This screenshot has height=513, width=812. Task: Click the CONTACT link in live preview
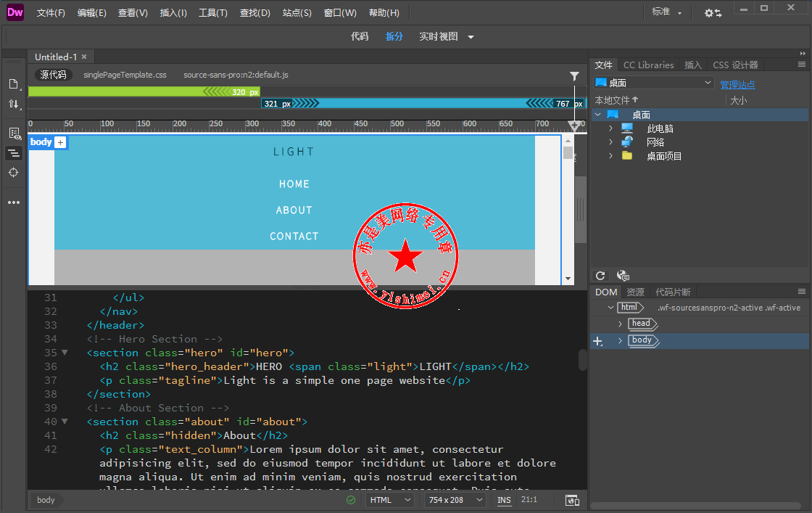pos(294,237)
